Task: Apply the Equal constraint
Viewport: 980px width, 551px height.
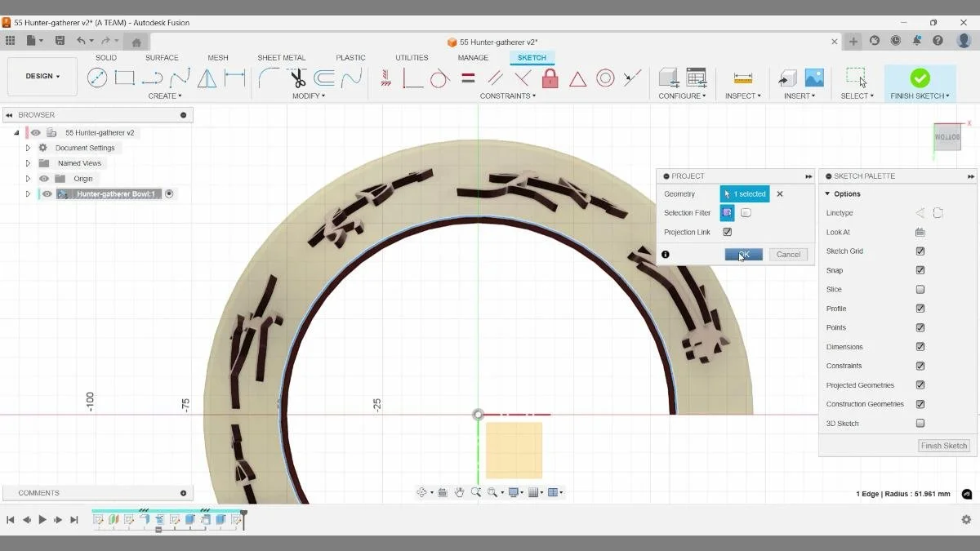Action: click(x=467, y=77)
